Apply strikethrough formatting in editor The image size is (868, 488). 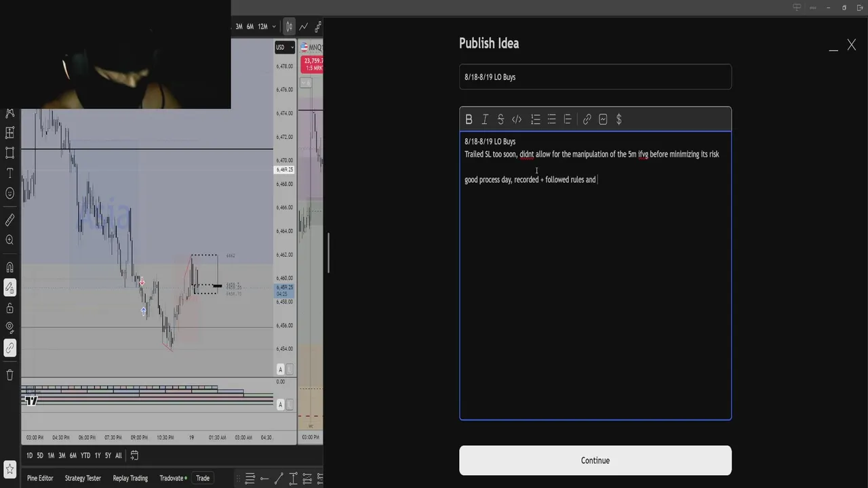pyautogui.click(x=500, y=119)
